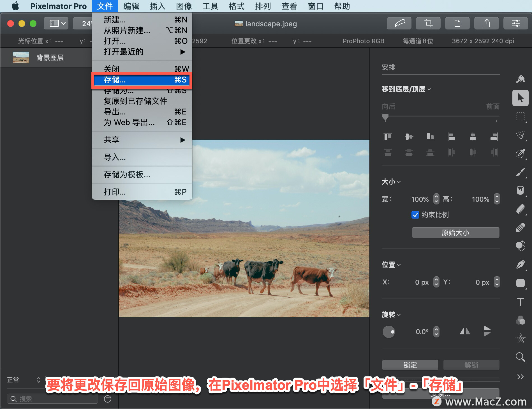This screenshot has height=409, width=532.
Task: Click the Lock button
Action: (x=410, y=365)
